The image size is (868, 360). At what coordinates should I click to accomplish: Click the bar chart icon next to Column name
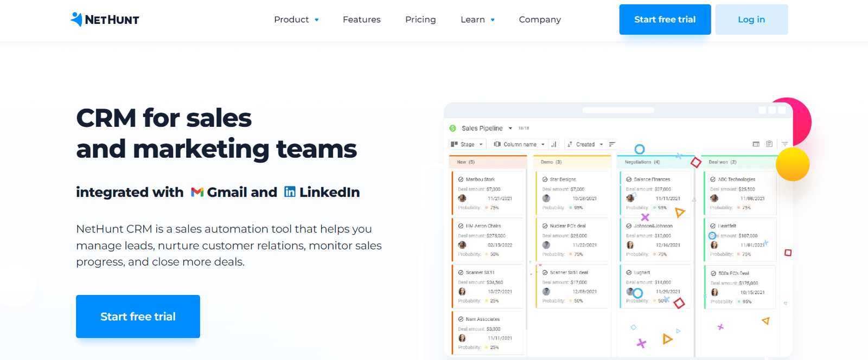[554, 144]
